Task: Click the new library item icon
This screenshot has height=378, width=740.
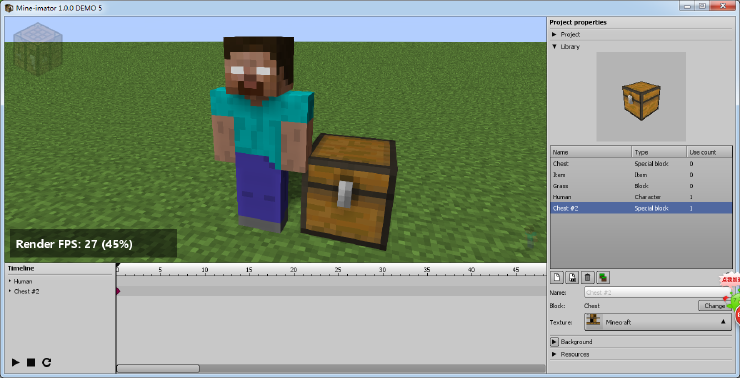Action: [x=556, y=277]
